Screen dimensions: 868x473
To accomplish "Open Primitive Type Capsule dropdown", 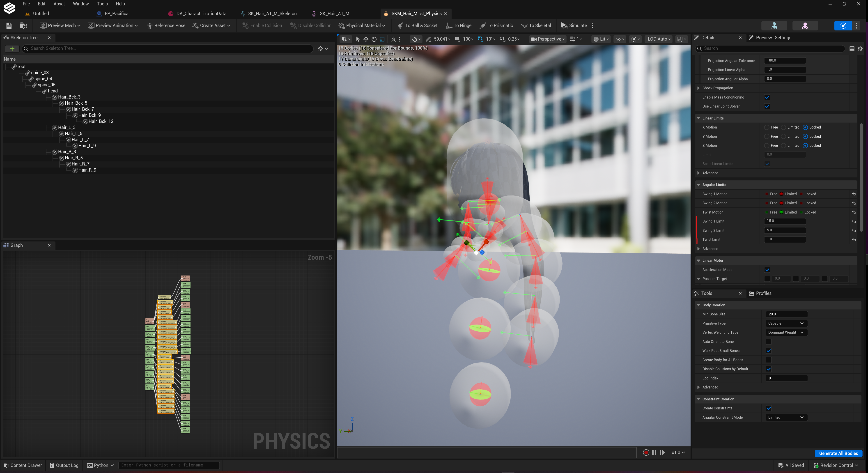I will pyautogui.click(x=786, y=324).
